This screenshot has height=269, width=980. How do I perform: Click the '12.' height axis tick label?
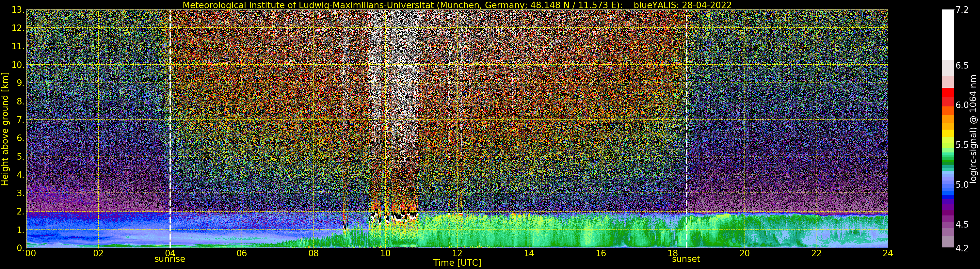[18, 28]
